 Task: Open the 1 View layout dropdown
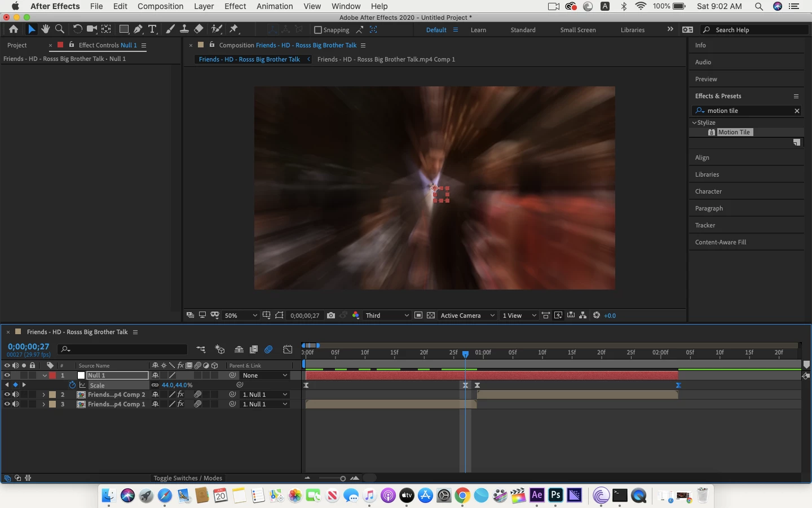[x=519, y=316]
